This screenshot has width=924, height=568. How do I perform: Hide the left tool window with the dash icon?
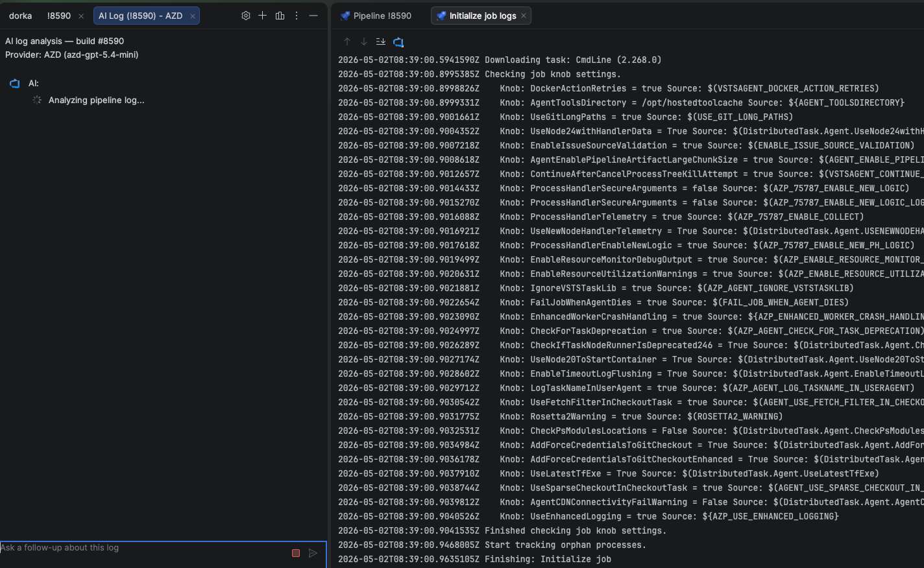tap(313, 16)
